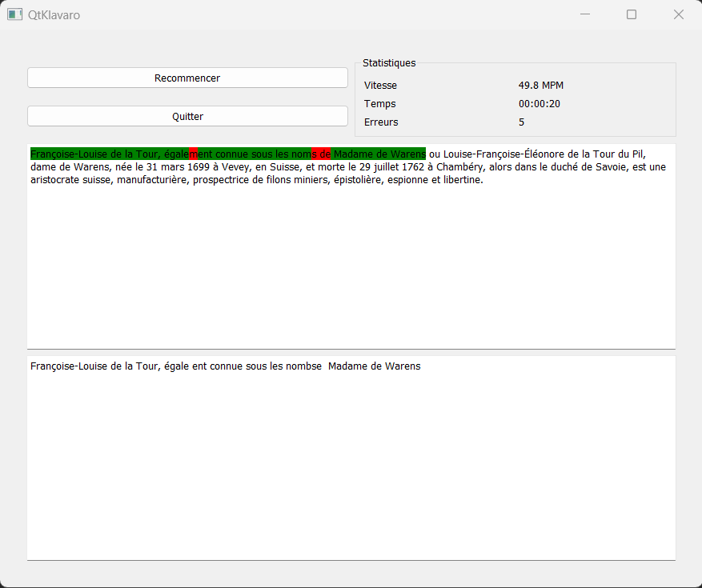Click the QtKlavaro window title text

coord(54,14)
